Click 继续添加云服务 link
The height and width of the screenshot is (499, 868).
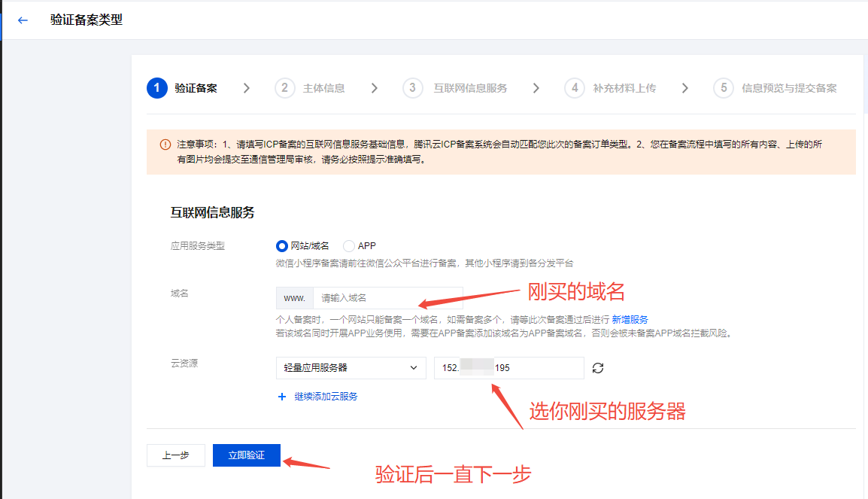[326, 397]
